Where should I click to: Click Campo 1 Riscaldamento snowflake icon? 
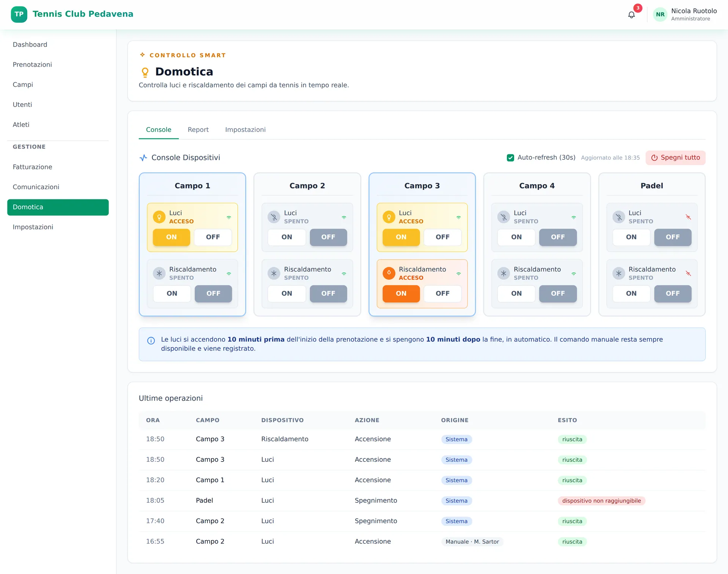pos(159,273)
